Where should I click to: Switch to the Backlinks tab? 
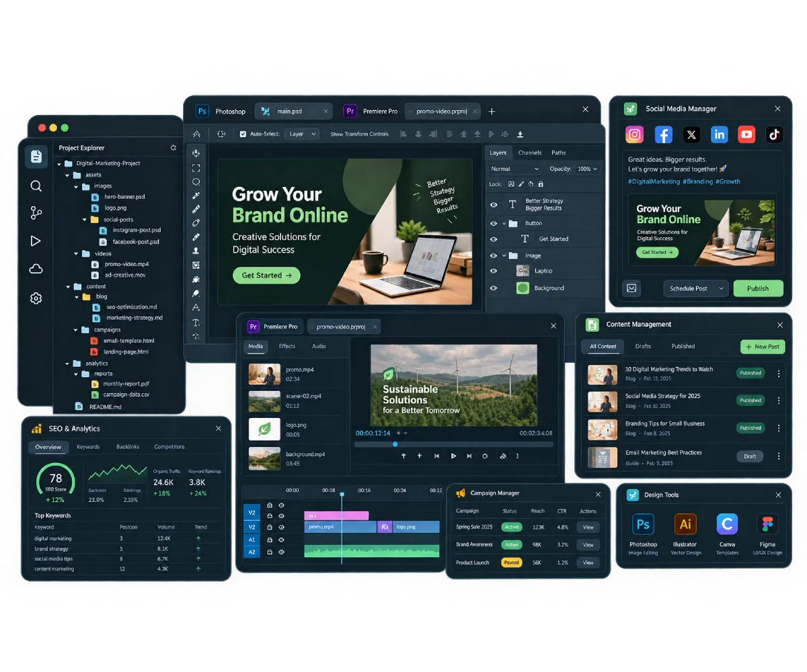tap(127, 447)
